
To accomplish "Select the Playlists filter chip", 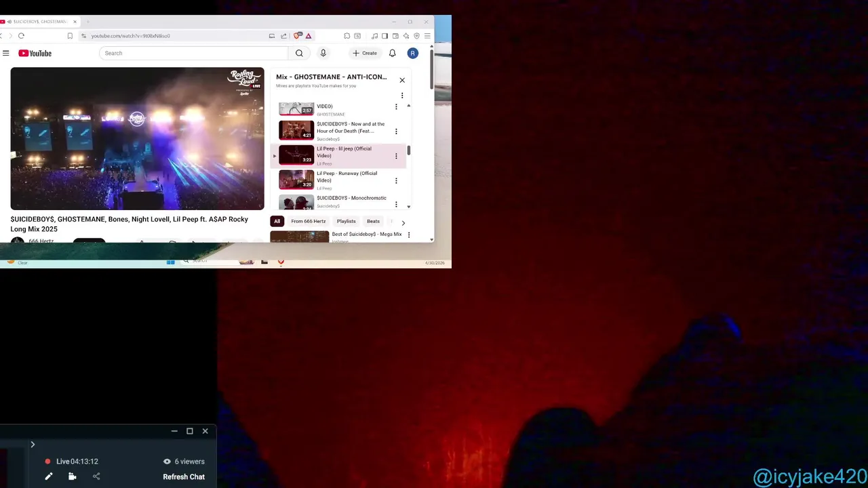I will coord(346,221).
